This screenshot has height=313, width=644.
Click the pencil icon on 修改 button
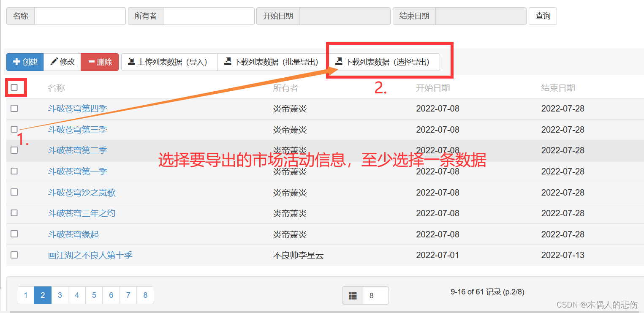click(x=54, y=62)
